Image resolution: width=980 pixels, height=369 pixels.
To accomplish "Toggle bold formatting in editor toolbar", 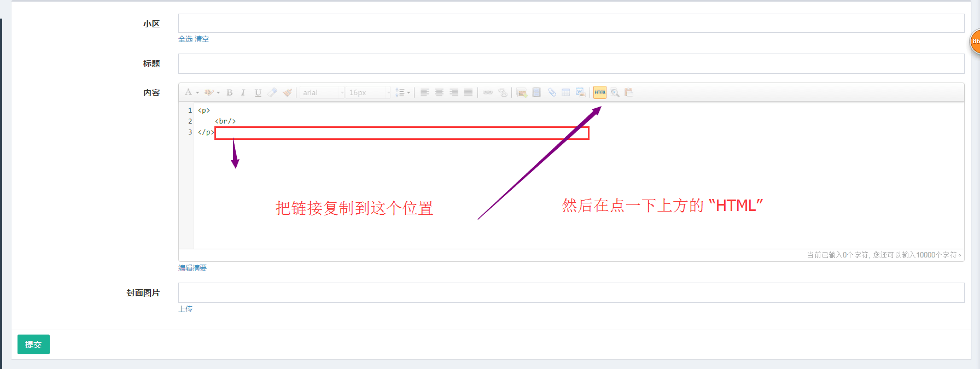I will 230,93.
